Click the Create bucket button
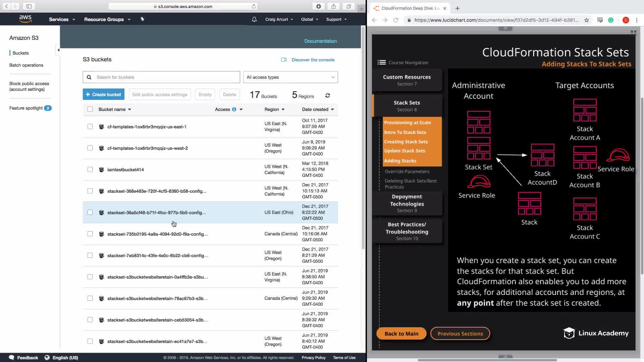This screenshot has width=644, height=362. click(104, 95)
